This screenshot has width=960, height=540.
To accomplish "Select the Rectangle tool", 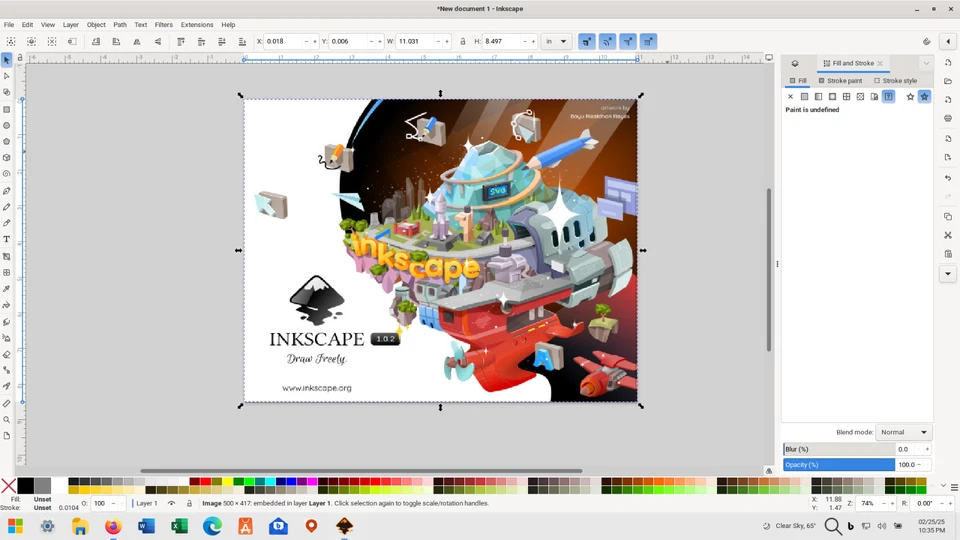I will click(7, 109).
